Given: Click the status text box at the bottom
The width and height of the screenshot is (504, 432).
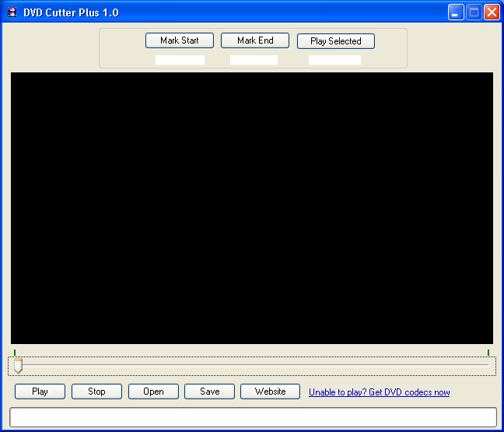Looking at the screenshot, I should point(254,417).
